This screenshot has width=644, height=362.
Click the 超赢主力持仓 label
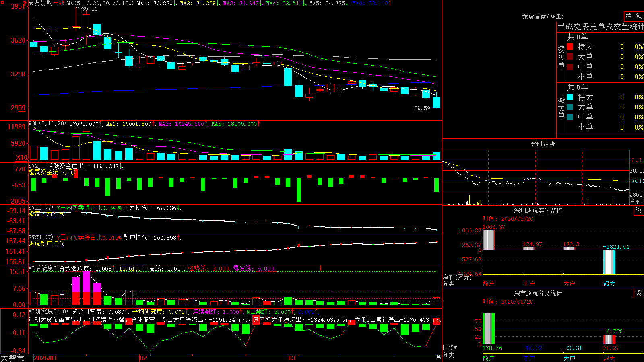tap(46, 214)
